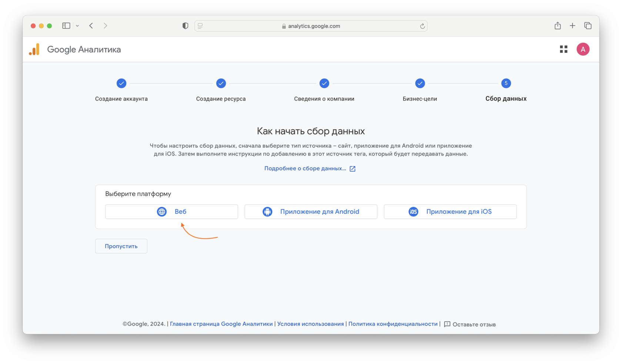Open Политика конфиденциальности link
622x364 pixels.
point(393,324)
